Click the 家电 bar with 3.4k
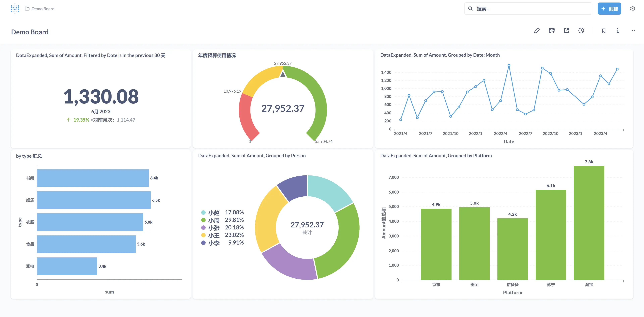 tap(67, 266)
